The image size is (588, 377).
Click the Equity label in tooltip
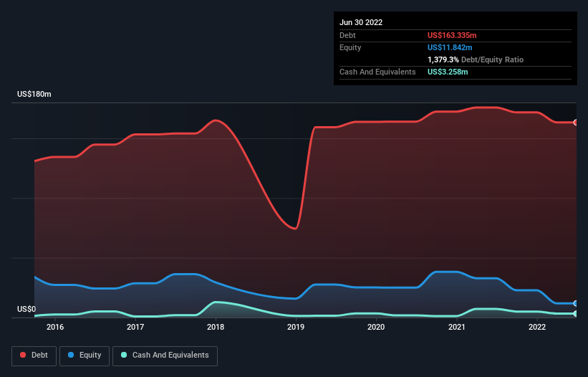(350, 47)
